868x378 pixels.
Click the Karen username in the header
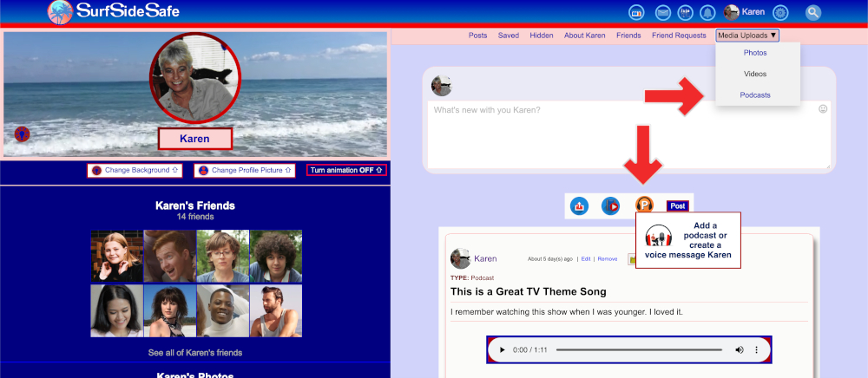753,11
